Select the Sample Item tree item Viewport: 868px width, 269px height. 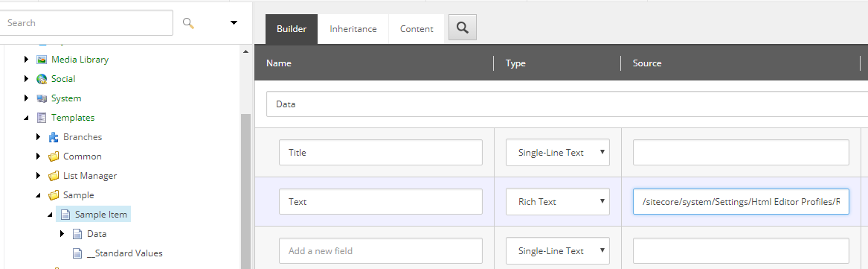[x=100, y=215]
